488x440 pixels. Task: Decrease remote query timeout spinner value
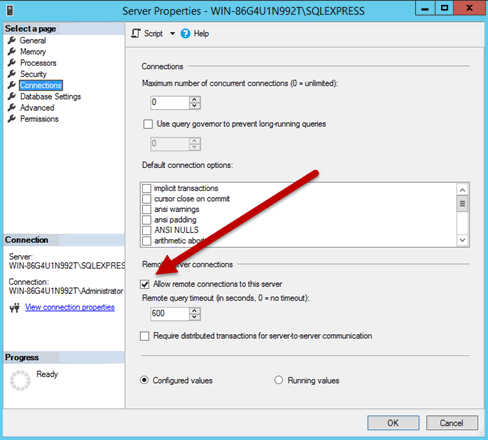coord(195,317)
